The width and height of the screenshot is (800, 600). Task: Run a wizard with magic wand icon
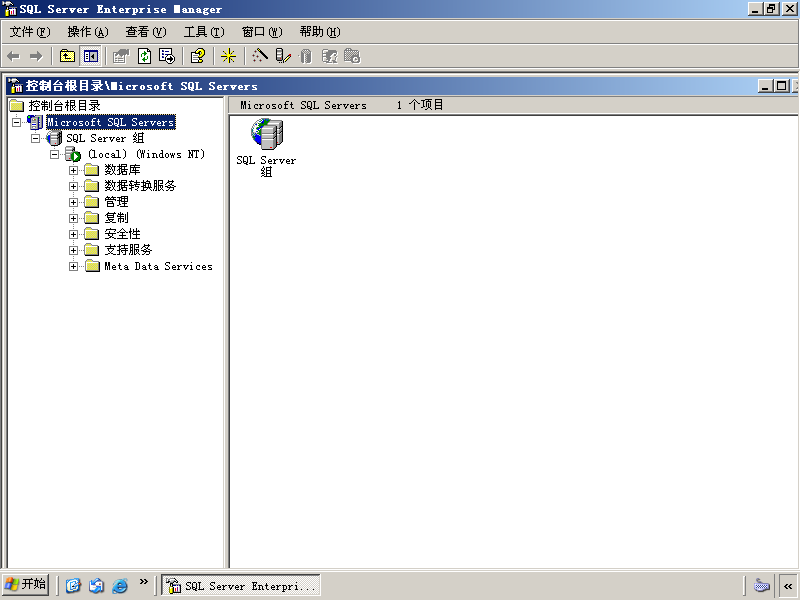(x=260, y=56)
